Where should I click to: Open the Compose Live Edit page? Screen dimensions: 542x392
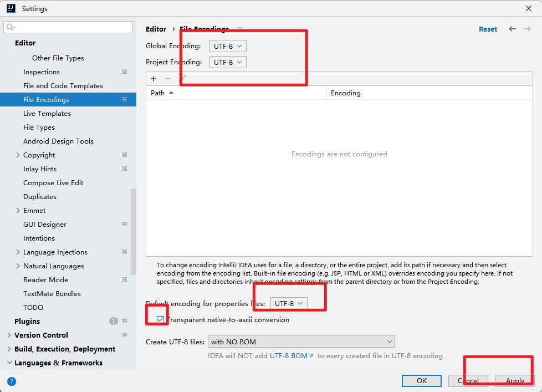(53, 182)
